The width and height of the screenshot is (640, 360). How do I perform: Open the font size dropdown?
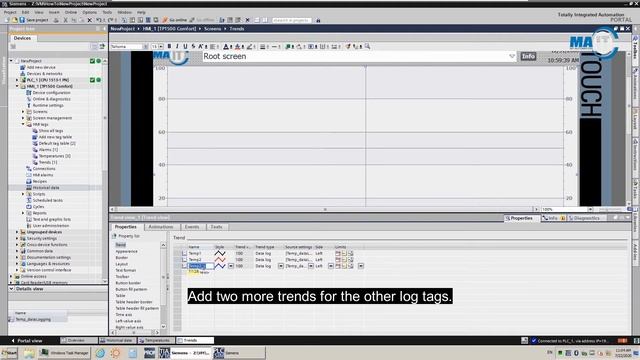pos(161,47)
